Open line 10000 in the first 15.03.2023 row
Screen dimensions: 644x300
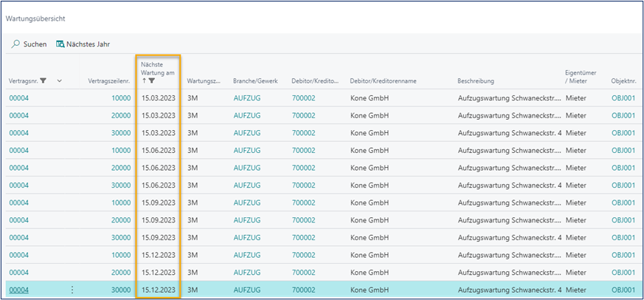coord(121,98)
